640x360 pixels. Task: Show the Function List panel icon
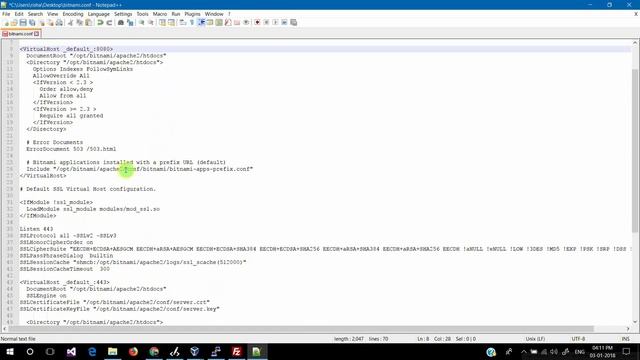tap(228, 22)
